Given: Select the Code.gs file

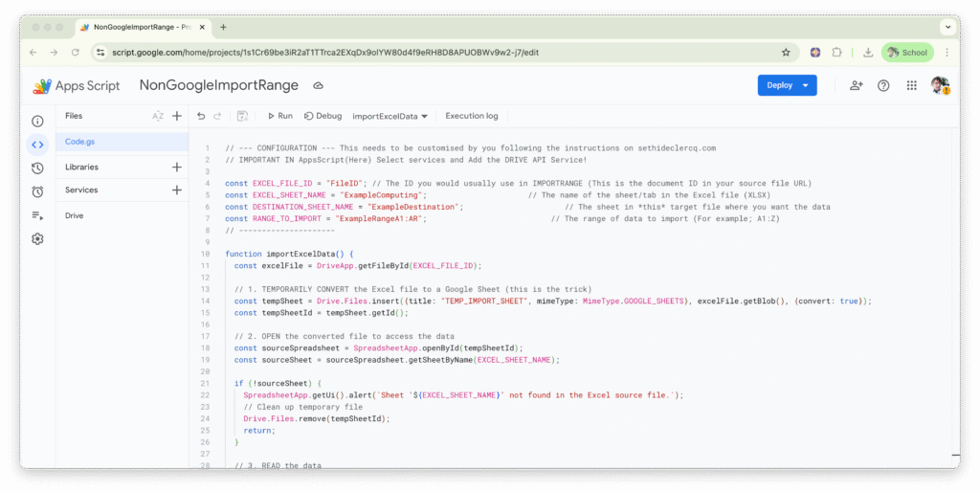Looking at the screenshot, I should tap(80, 142).
